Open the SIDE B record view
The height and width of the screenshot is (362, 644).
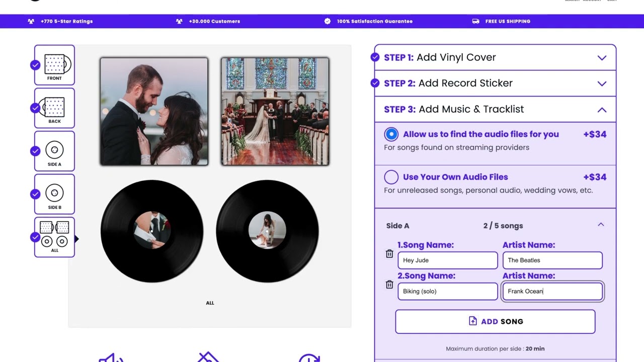pos(54,194)
